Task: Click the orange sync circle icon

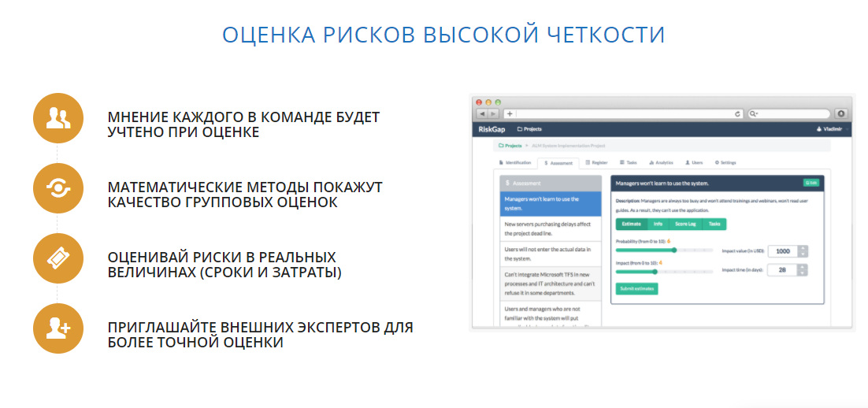Action: [58, 188]
